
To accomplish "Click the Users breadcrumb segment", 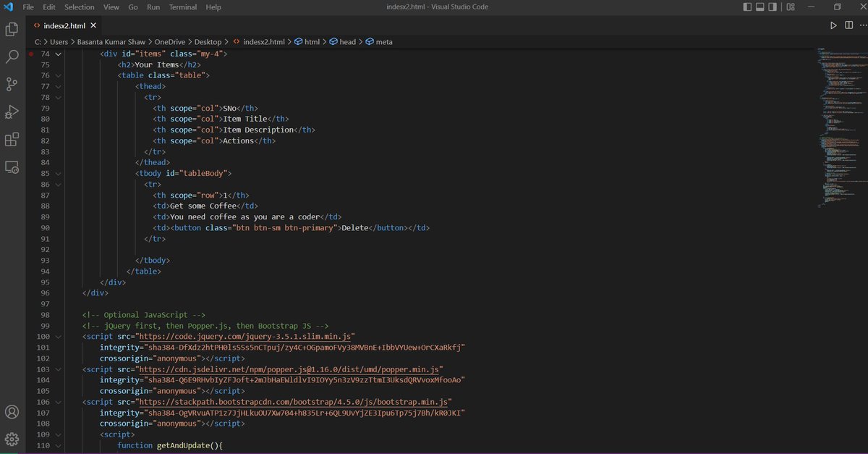I will [x=59, y=42].
